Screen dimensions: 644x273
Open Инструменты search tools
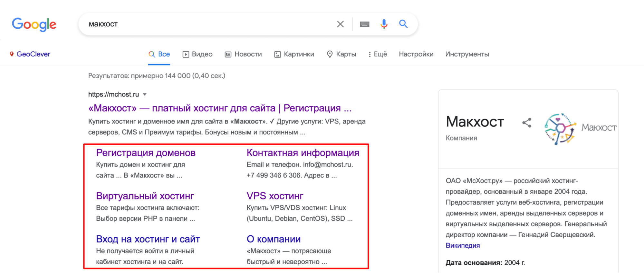pos(467,54)
